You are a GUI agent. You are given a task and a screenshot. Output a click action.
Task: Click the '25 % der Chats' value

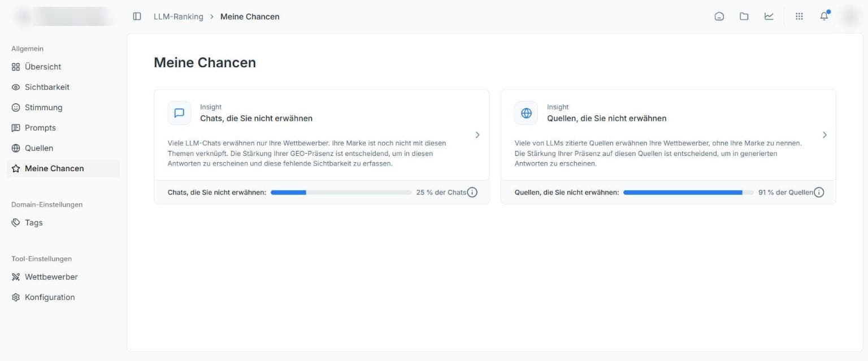coord(441,192)
